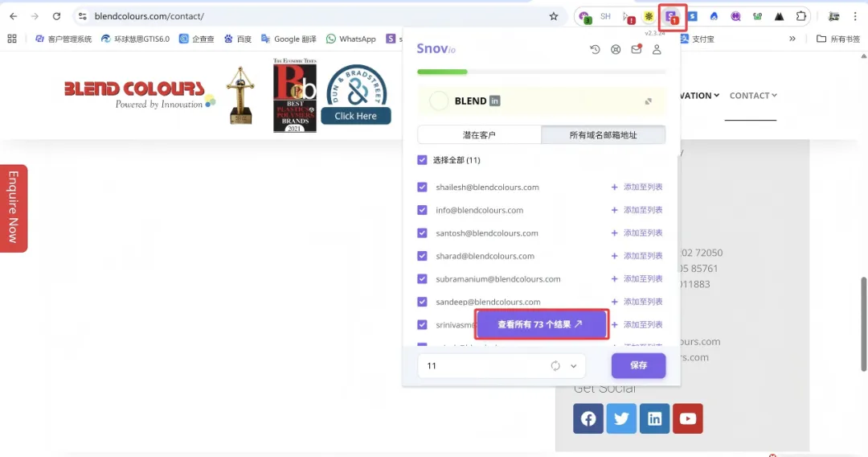Click the refresh icon in the list field
868x457 pixels.
[x=555, y=365]
